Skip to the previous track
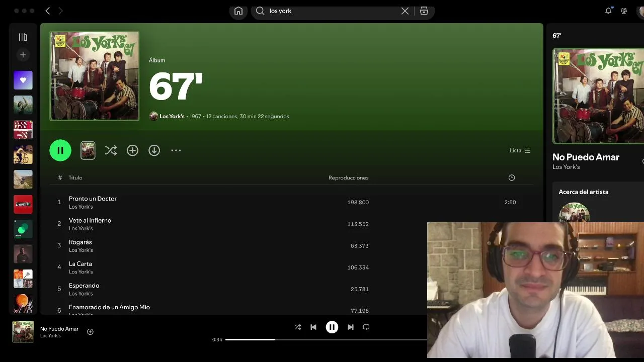Screen dimensions: 644x362 tap(313, 327)
